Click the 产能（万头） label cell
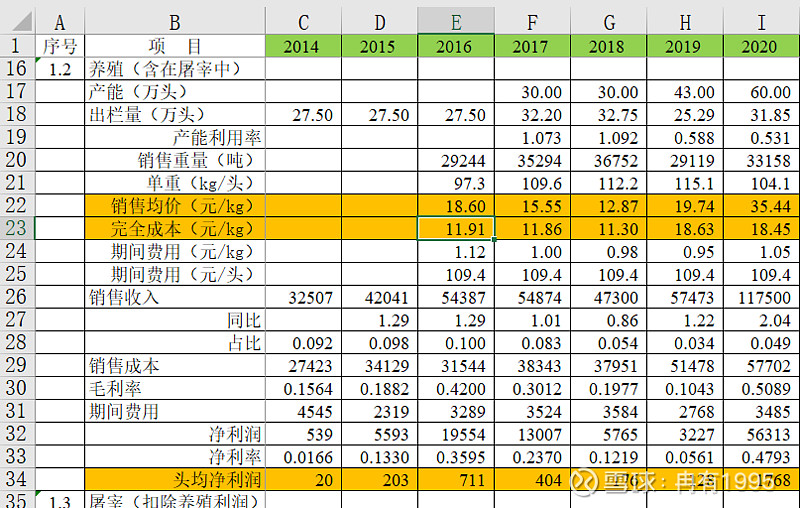This screenshot has height=508, width=800. click(x=175, y=91)
